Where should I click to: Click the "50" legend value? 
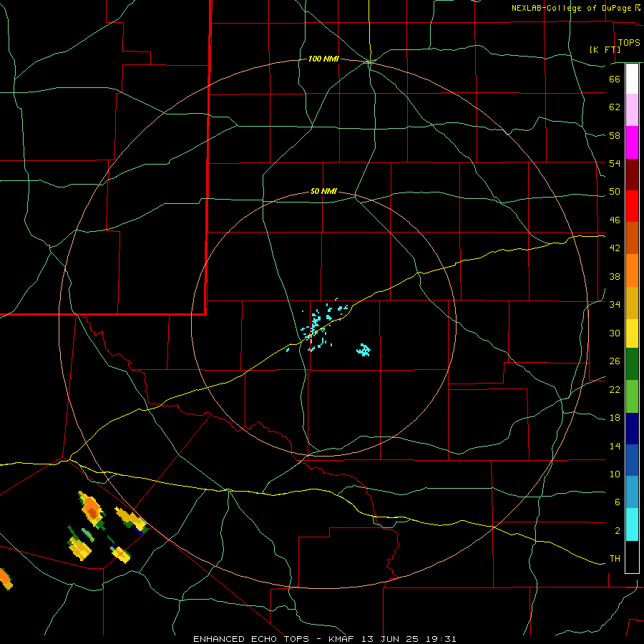tap(615, 192)
